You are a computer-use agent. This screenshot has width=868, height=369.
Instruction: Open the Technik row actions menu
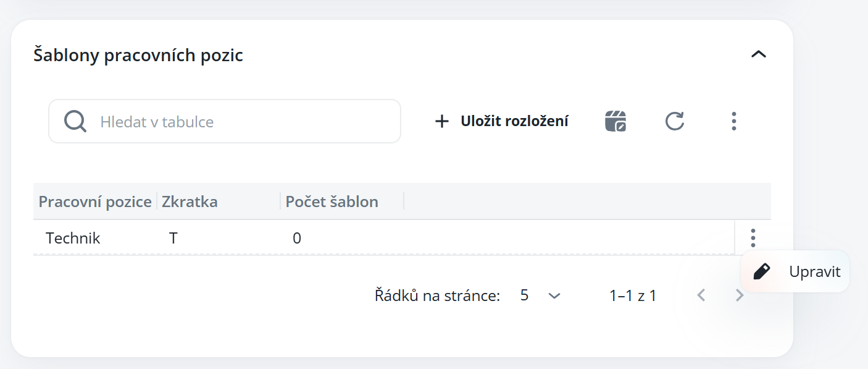(753, 237)
